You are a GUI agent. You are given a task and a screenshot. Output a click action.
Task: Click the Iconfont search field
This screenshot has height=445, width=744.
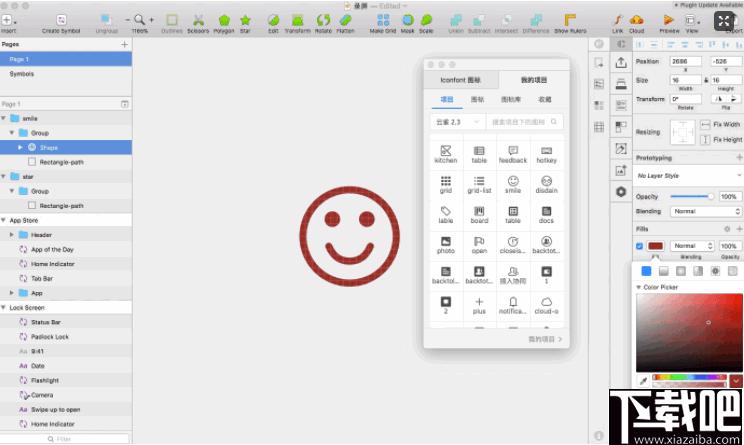point(524,122)
